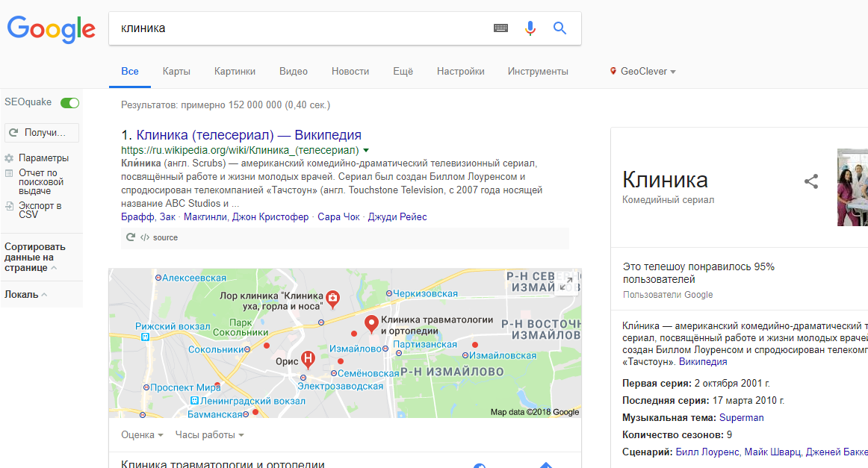Expand Сортировать данные на странице
This screenshot has height=468, width=868.
click(x=35, y=257)
